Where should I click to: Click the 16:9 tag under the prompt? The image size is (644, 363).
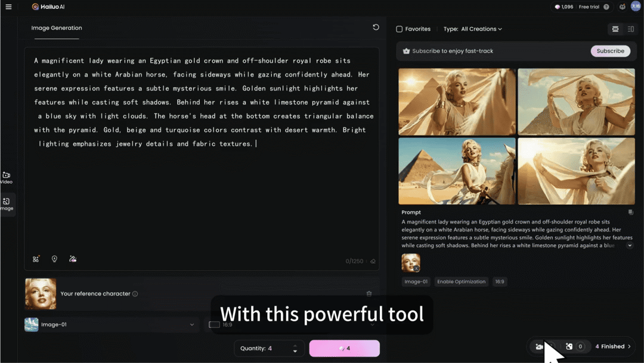point(500,282)
